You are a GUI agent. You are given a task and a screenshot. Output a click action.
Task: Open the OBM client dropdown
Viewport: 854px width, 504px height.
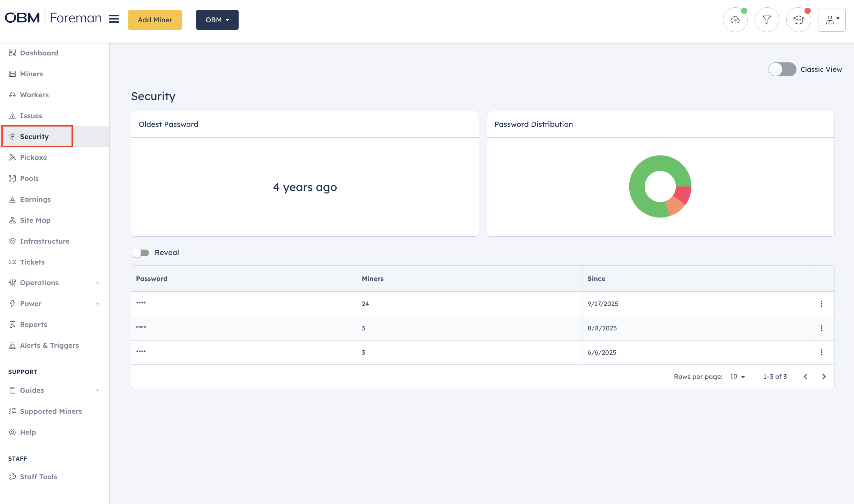coord(217,20)
